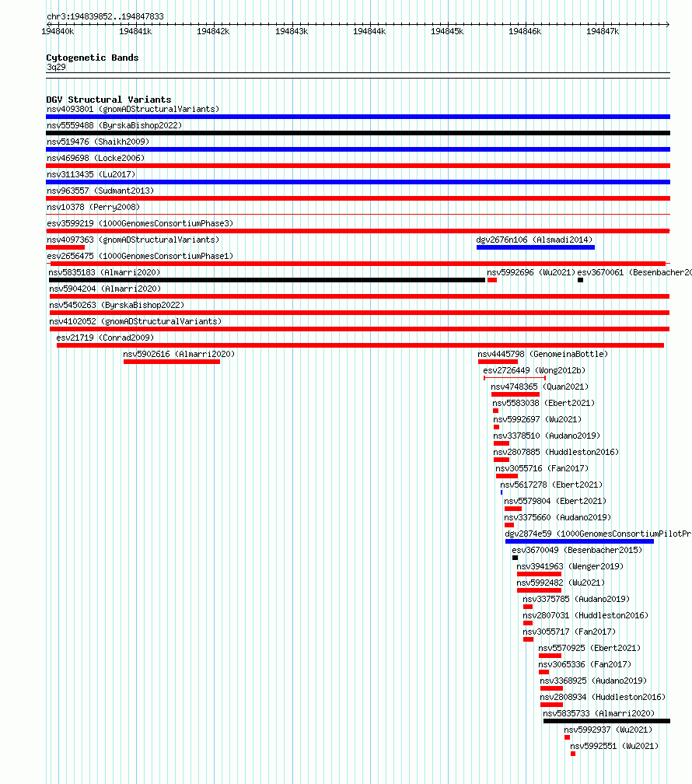Open nsv5904204 Almarri2020 label
The height and width of the screenshot is (784, 692).
point(105,289)
